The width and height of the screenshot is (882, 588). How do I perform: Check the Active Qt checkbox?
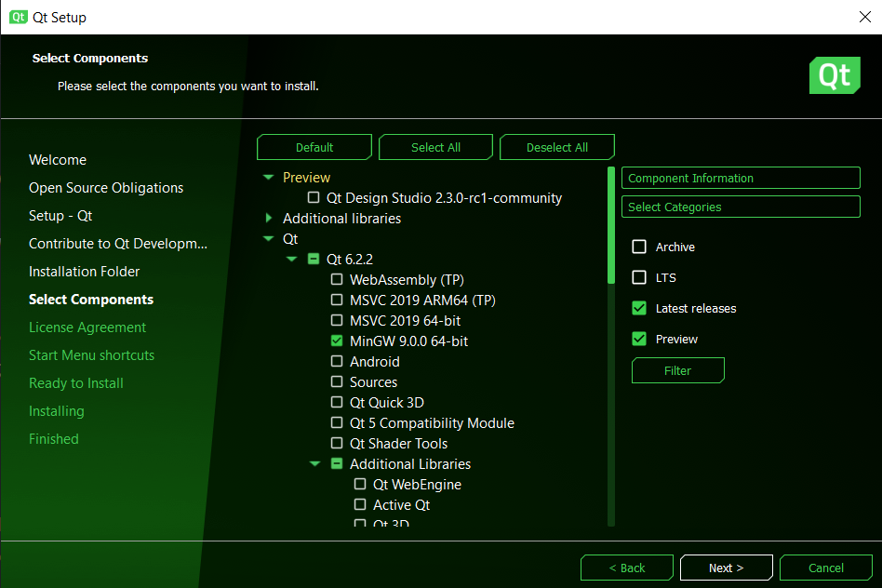pos(360,504)
